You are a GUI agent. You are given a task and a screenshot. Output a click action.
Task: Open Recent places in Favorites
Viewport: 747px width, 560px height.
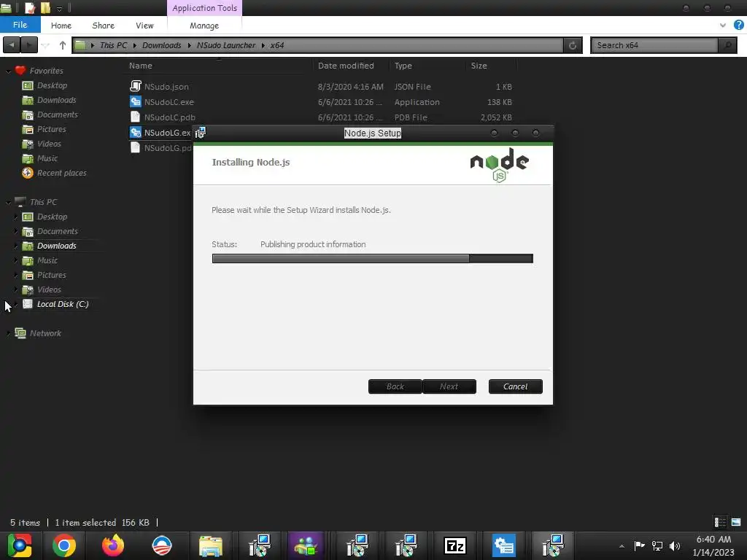click(61, 173)
